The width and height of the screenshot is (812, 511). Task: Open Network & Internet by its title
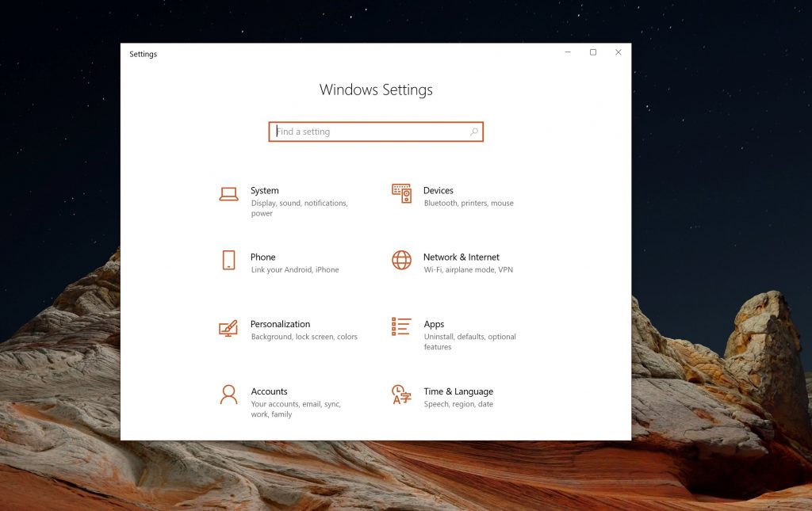click(x=462, y=257)
